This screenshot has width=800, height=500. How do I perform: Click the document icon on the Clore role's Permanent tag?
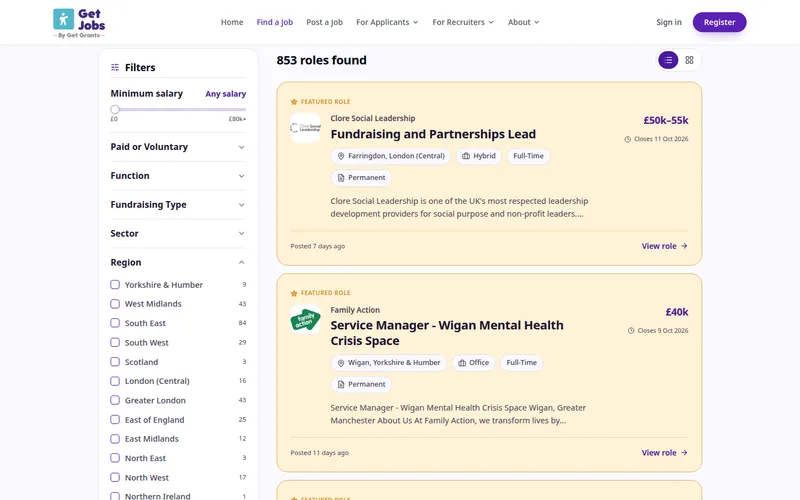pos(341,178)
